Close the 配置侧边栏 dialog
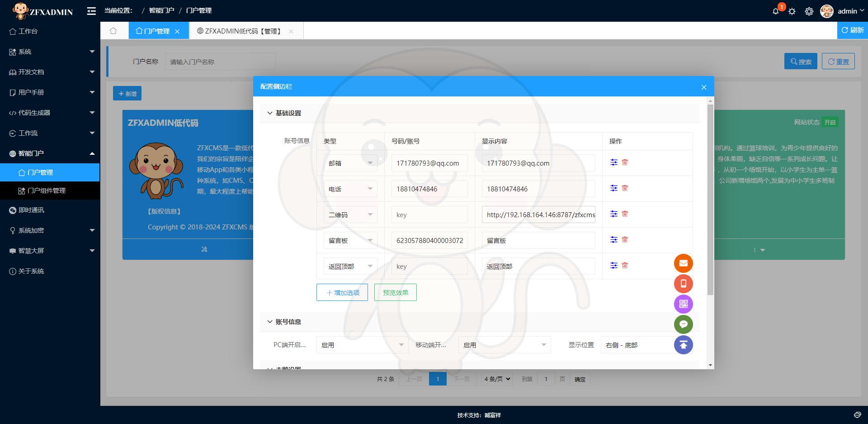Viewport: 868px width, 424px height. (704, 87)
